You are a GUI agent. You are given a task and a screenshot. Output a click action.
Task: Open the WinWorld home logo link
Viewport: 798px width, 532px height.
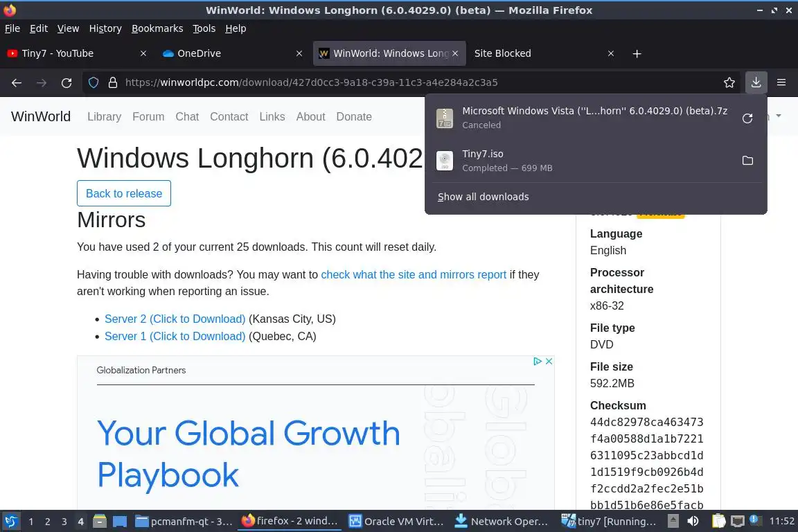pos(41,116)
